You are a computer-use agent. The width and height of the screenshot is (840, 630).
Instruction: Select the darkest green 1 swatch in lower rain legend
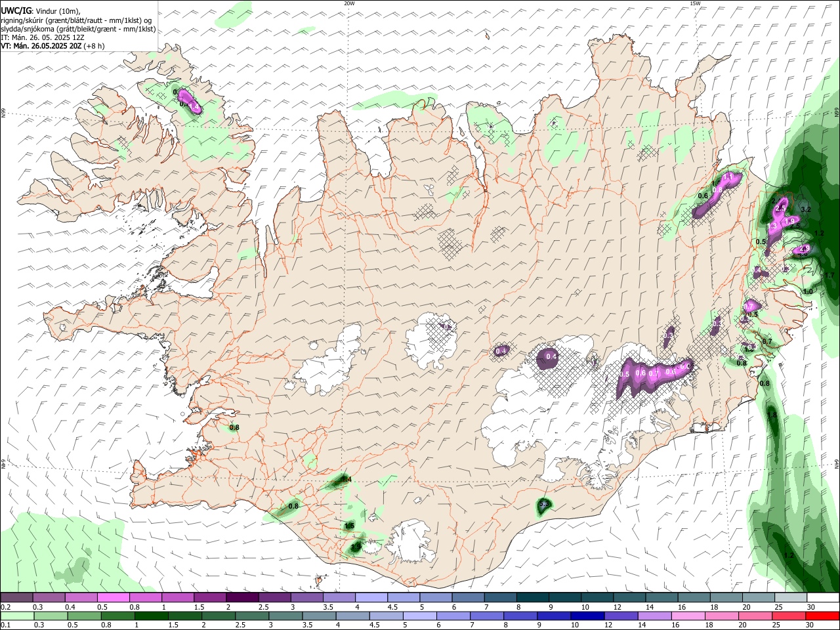pos(151,616)
